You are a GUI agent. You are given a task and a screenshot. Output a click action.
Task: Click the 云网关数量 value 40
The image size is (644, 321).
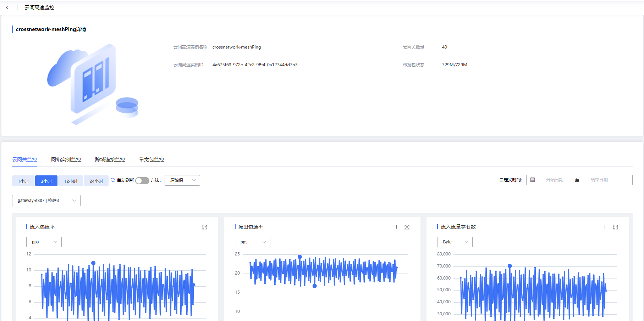(445, 47)
